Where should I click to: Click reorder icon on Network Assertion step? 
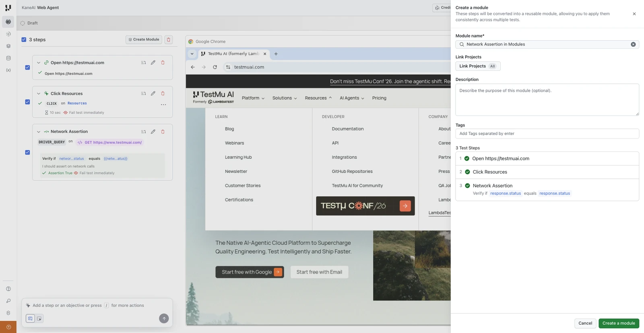tap(143, 132)
